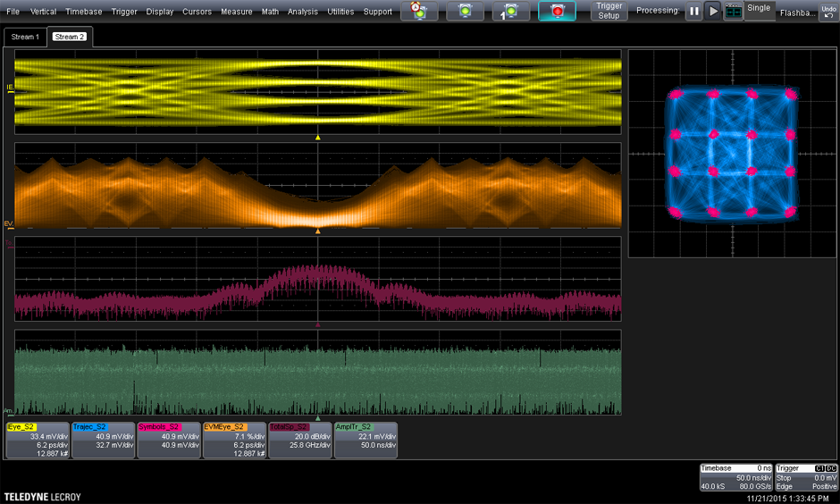Open the Timebase menu
The width and height of the screenshot is (840, 504).
click(84, 12)
